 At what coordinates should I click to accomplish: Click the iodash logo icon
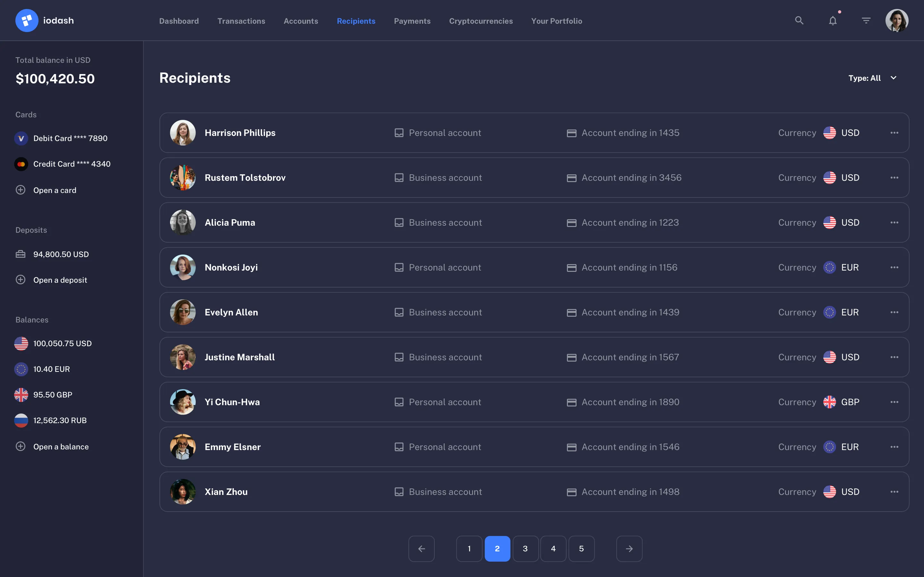pos(27,20)
